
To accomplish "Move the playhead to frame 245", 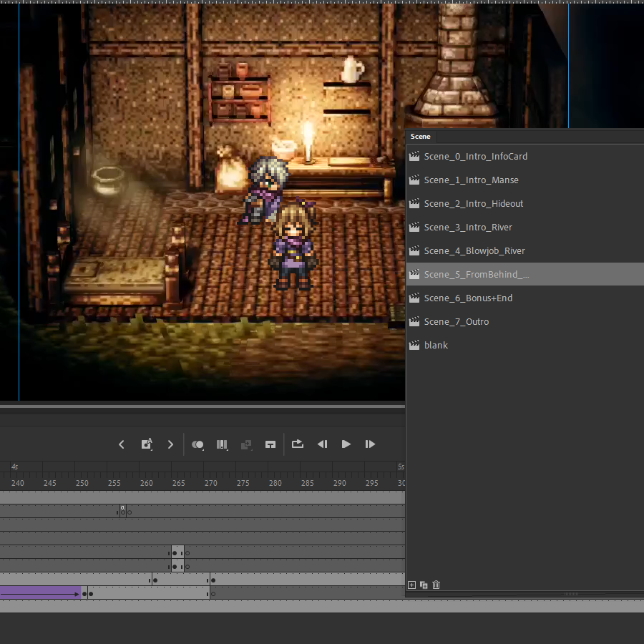I will [x=49, y=483].
